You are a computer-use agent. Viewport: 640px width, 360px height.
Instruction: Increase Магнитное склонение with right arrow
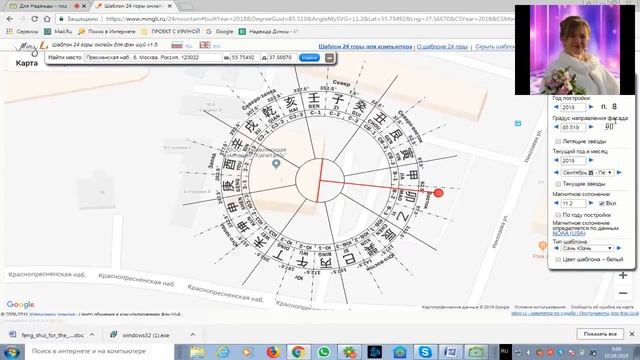(x=591, y=203)
